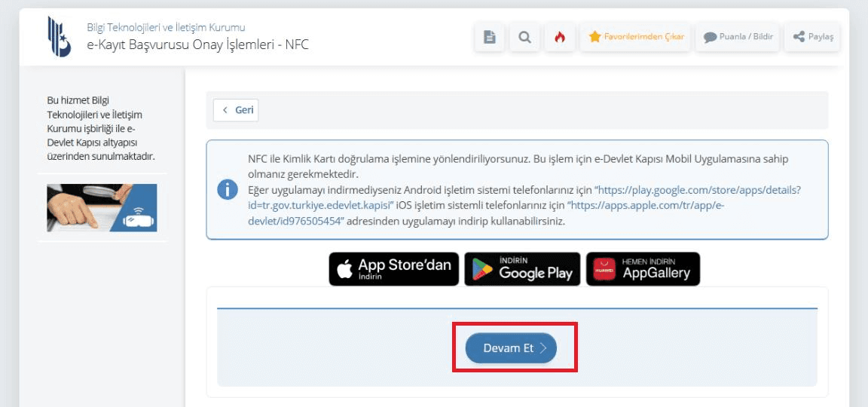The height and width of the screenshot is (407, 868).
Task: Continue with the Devam Et button
Action: pos(511,347)
